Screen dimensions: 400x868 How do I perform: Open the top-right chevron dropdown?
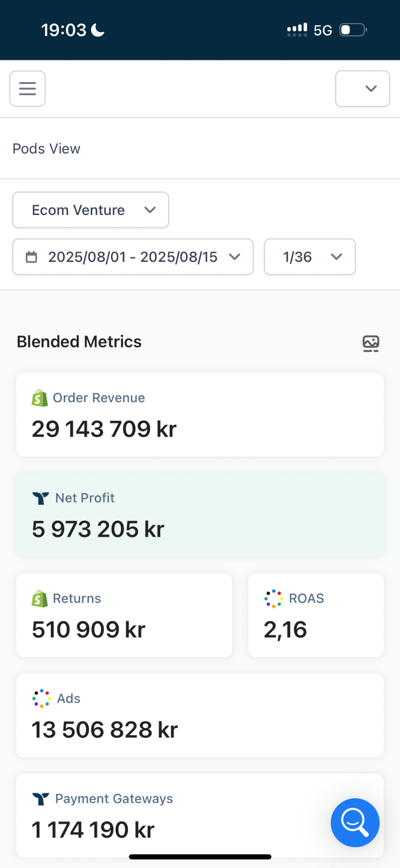363,89
